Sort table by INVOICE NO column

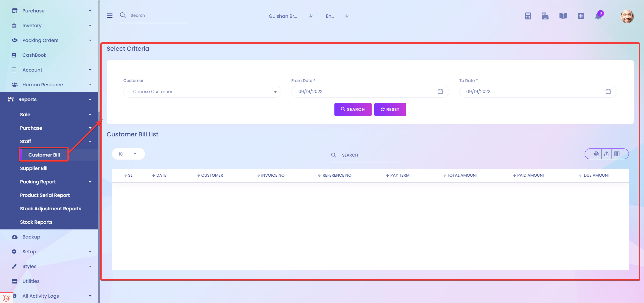click(270, 175)
